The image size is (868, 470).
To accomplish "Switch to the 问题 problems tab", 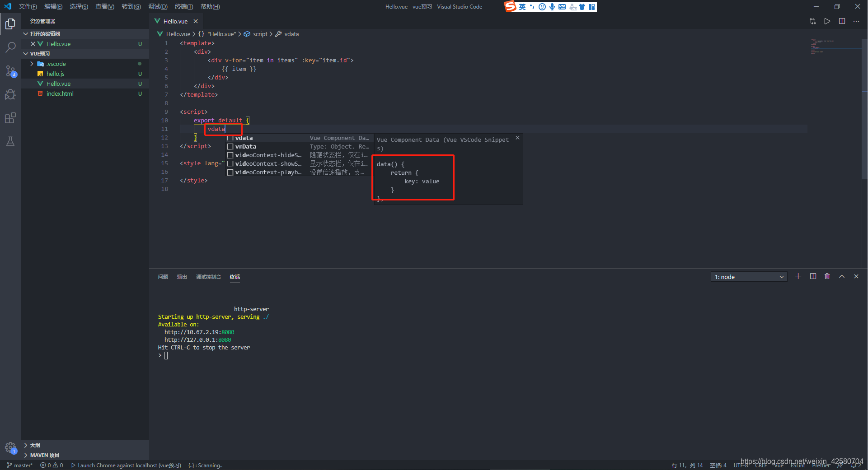I will 163,277.
